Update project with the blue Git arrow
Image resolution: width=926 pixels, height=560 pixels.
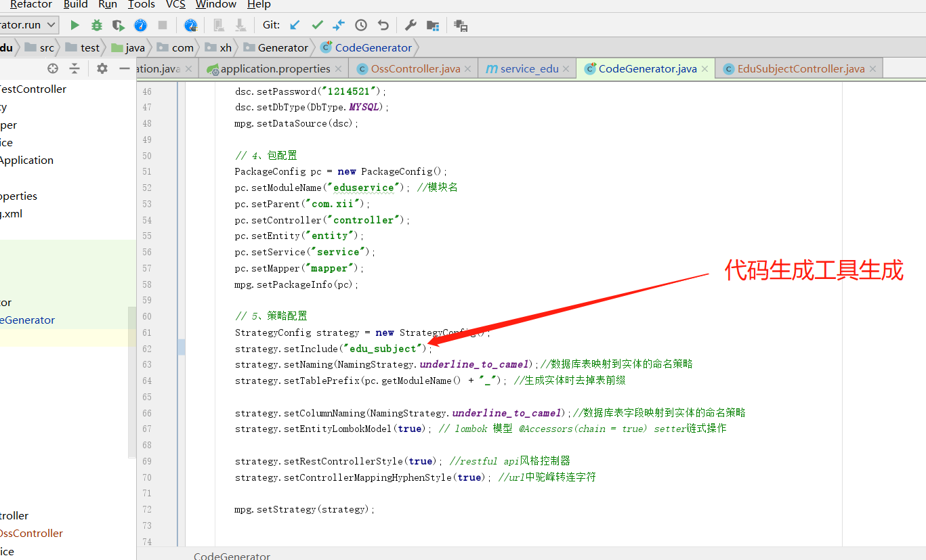point(295,25)
